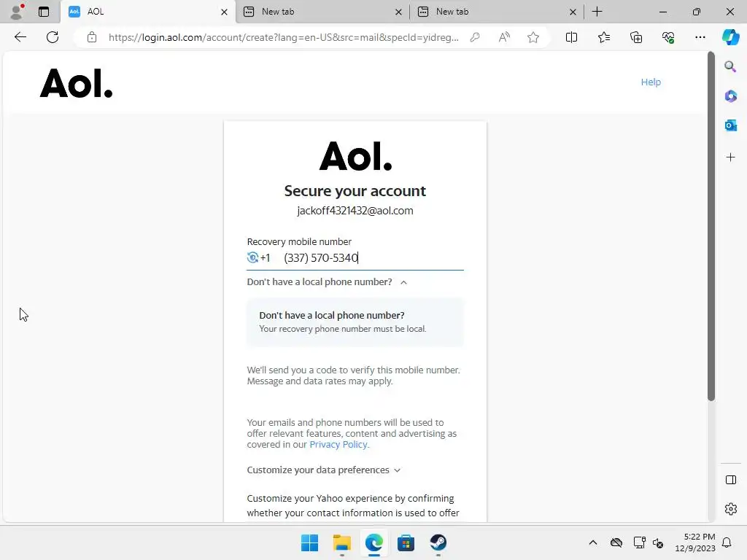Open Edge Settings and more menu
The image size is (747, 560).
click(x=700, y=37)
